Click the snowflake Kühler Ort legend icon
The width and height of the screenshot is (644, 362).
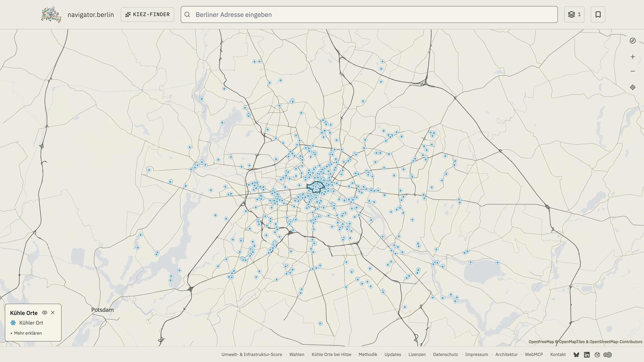coord(13,323)
